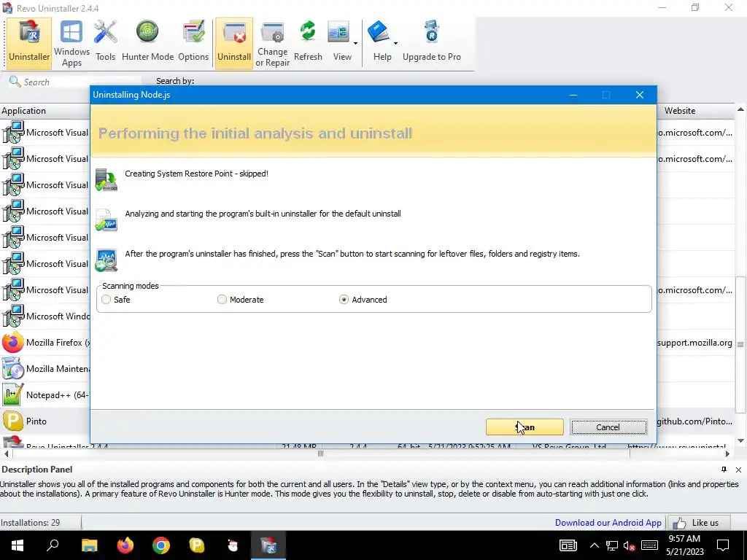The image size is (747, 560).
Task: Click the muted volume tray icon
Action: point(630,545)
